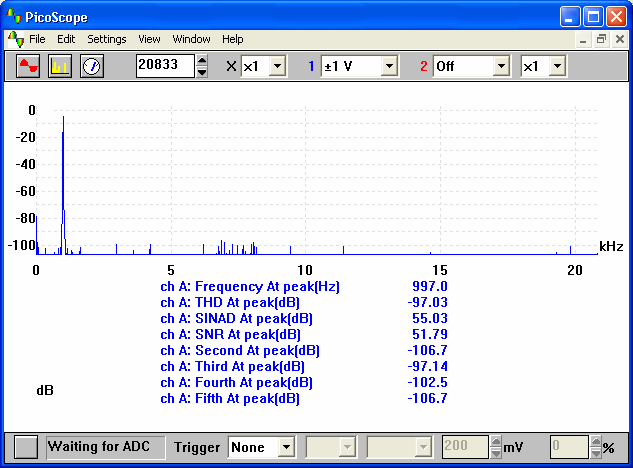Decrease the 20833 frequency value
This screenshot has height=468, width=633.
[201, 71]
